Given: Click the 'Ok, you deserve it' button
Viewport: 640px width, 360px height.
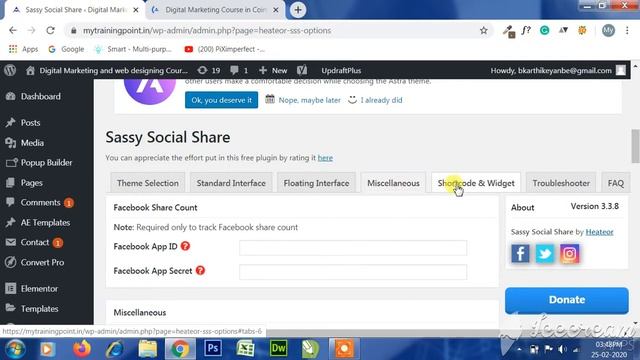Looking at the screenshot, I should point(221,100).
